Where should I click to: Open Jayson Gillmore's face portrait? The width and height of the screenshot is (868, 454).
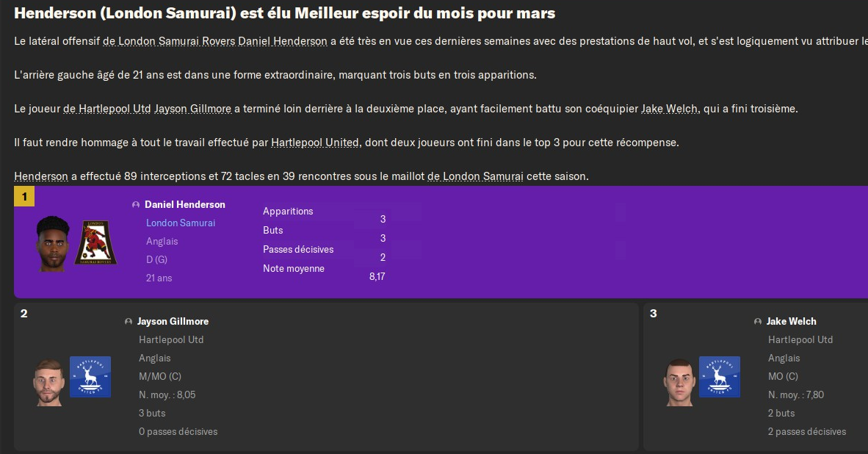48,381
